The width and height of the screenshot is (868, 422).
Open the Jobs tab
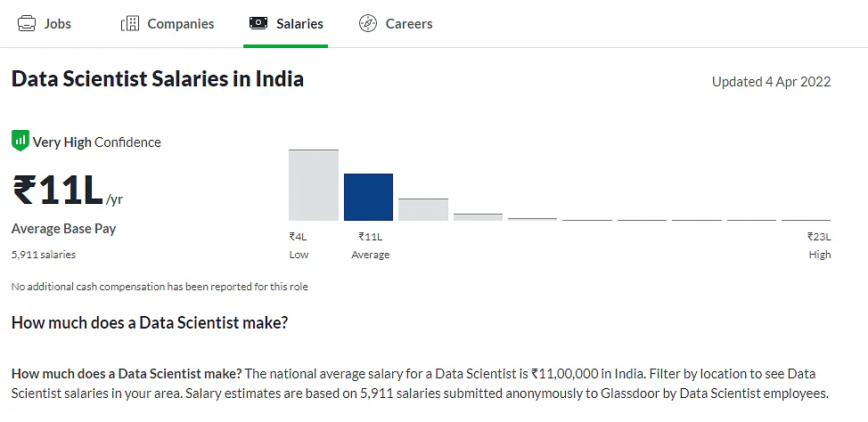tap(57, 24)
